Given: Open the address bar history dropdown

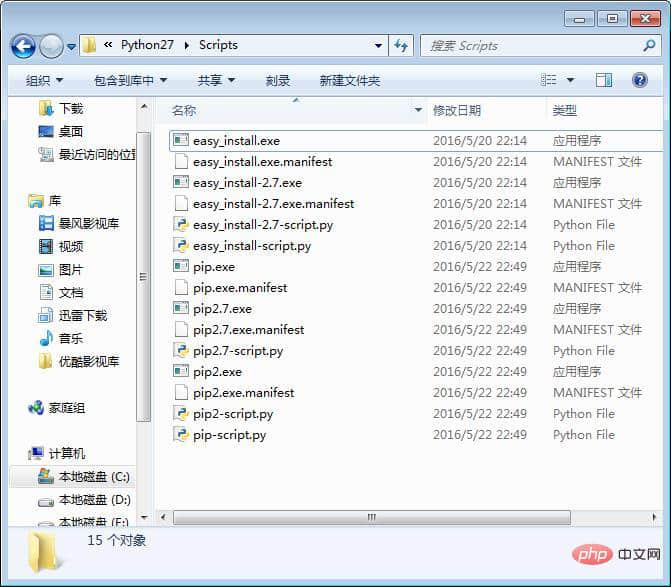Looking at the screenshot, I should point(378,45).
